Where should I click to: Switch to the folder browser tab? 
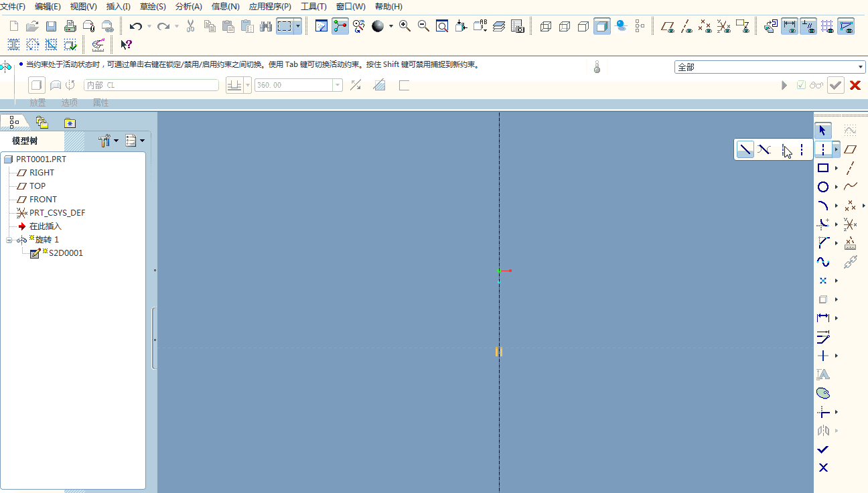(x=42, y=122)
